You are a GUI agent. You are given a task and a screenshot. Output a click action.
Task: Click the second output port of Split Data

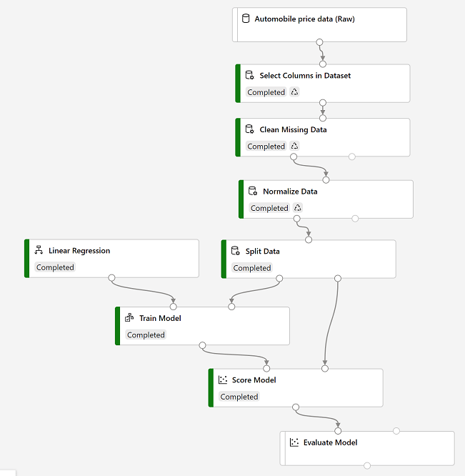(338, 278)
